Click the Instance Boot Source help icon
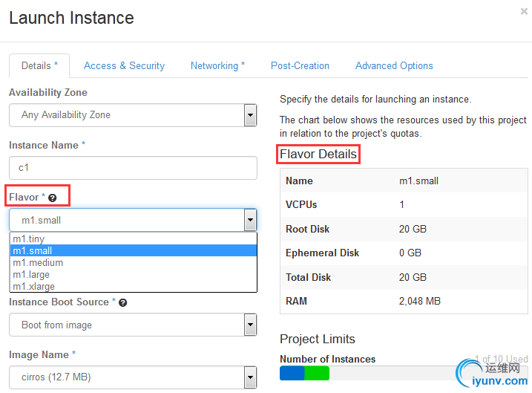 [122, 302]
